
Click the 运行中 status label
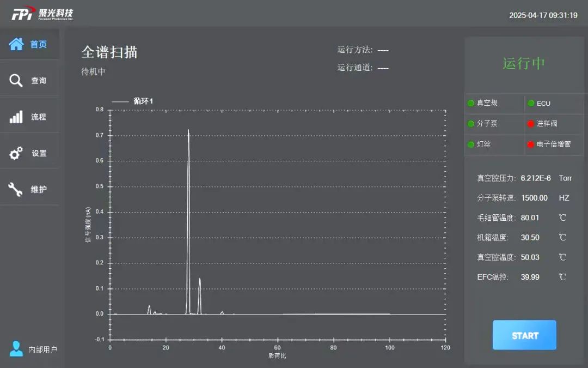[x=524, y=63]
